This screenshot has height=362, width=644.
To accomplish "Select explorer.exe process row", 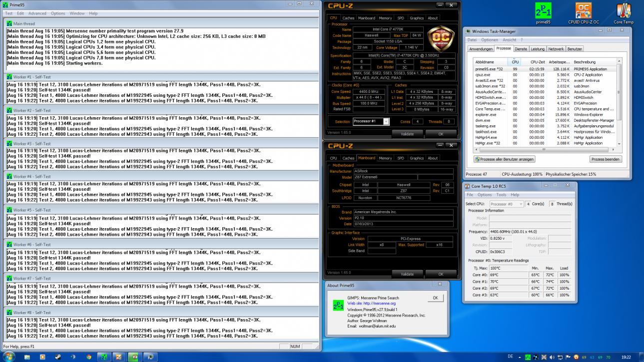I will click(544, 115).
